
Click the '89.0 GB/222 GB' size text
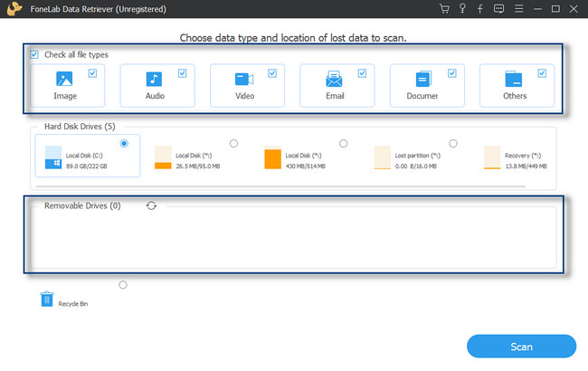(87, 166)
